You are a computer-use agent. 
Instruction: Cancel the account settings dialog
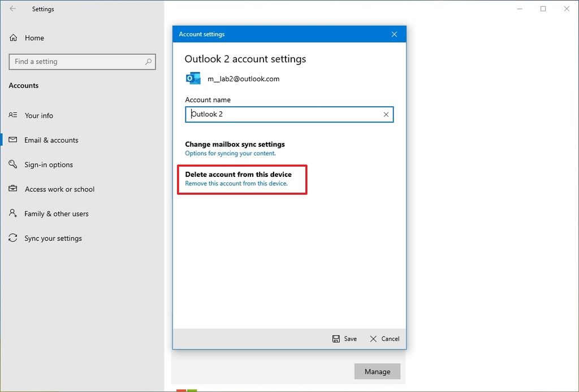coord(384,338)
